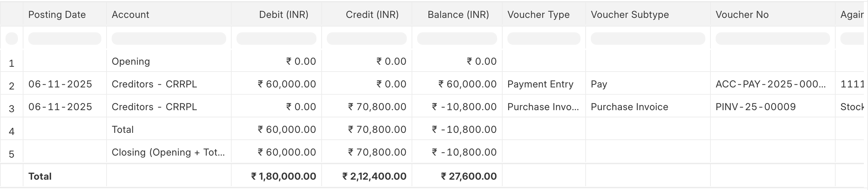Click the Posting Date column header

(x=57, y=14)
